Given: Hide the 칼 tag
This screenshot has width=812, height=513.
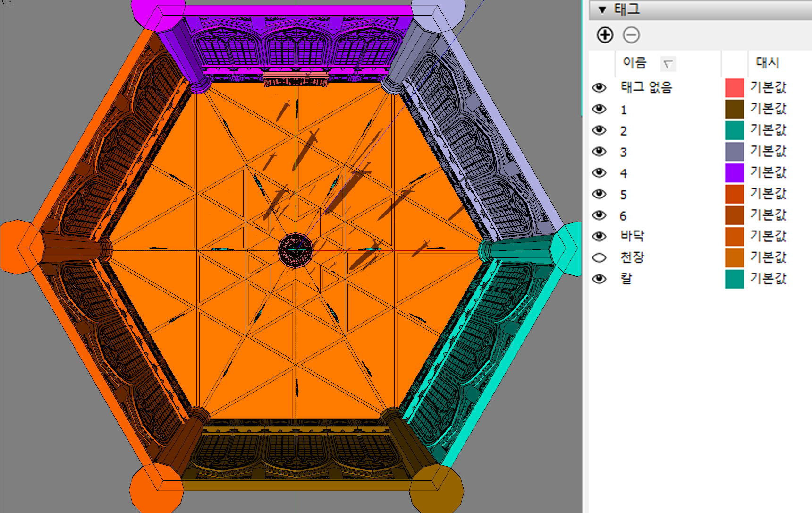Looking at the screenshot, I should click(x=599, y=279).
